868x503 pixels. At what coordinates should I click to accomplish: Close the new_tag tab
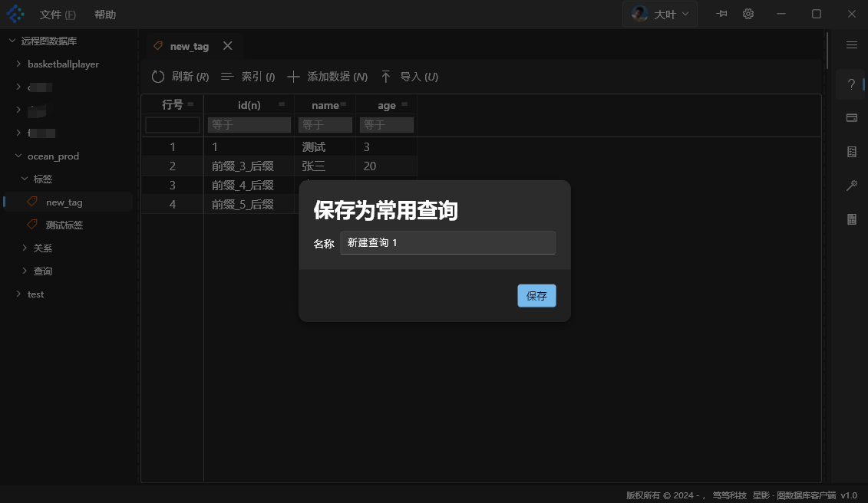pyautogui.click(x=227, y=46)
